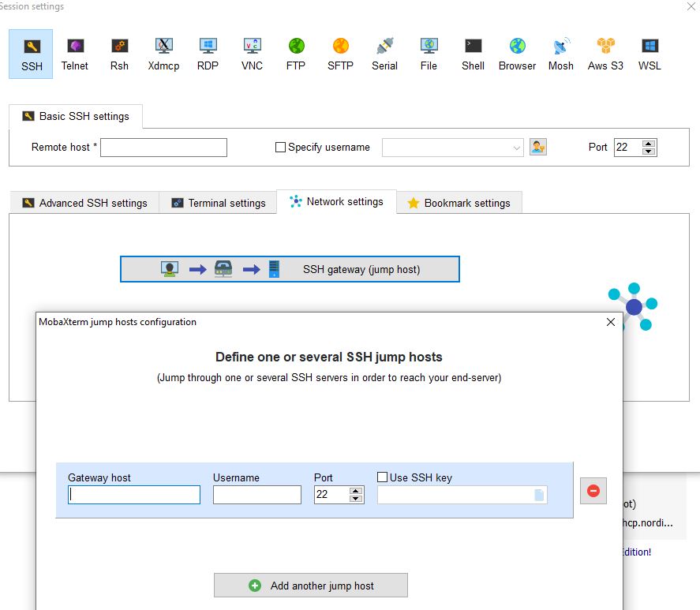This screenshot has width=700, height=610.
Task: Open the Terminal settings tab
Action: [x=219, y=203]
